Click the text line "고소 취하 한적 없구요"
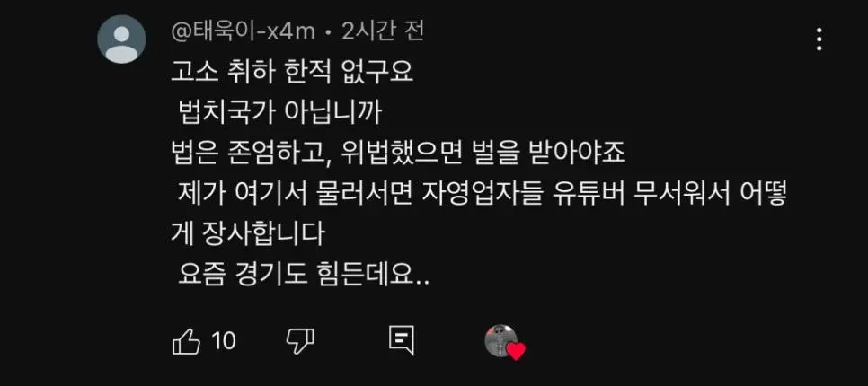 point(292,75)
